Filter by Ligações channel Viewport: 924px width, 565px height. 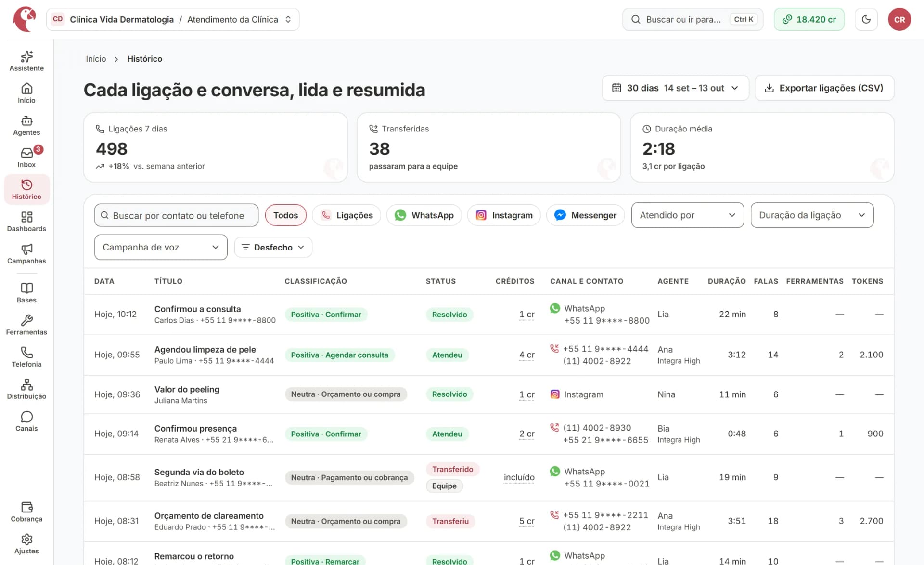(346, 215)
